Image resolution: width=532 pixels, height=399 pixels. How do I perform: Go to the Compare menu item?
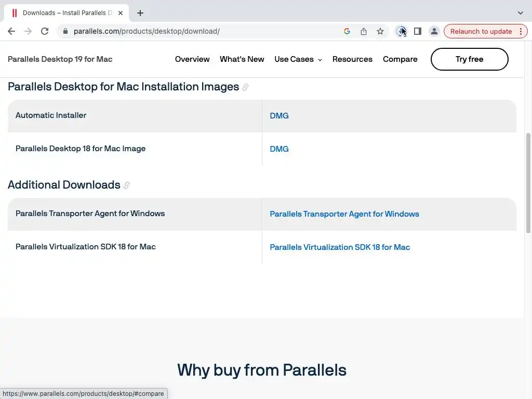coord(400,59)
